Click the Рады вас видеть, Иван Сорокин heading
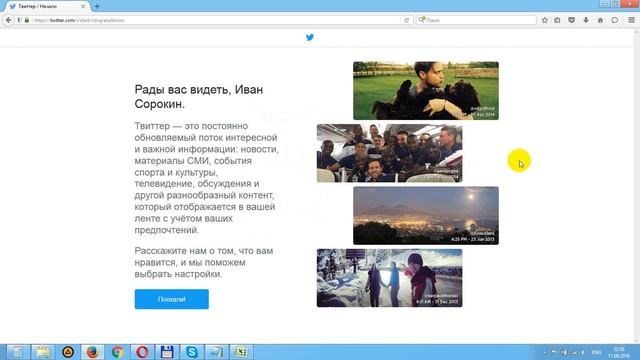Screen dimensions: 640x360 coord(199,97)
